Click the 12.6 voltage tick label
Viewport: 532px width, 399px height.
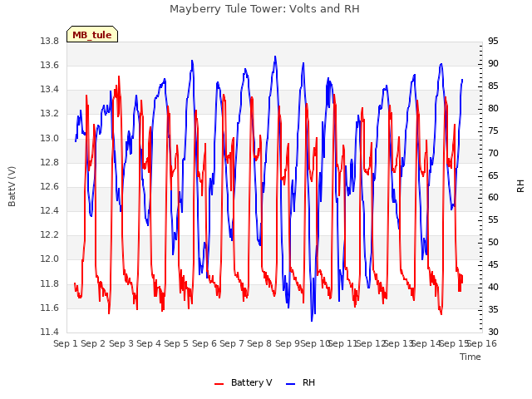(50, 186)
